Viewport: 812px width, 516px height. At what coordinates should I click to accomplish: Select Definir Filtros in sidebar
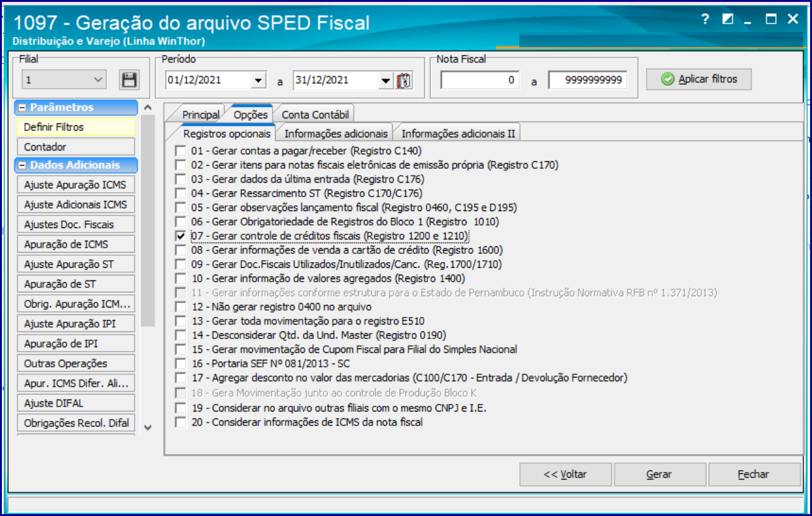tap(76, 127)
